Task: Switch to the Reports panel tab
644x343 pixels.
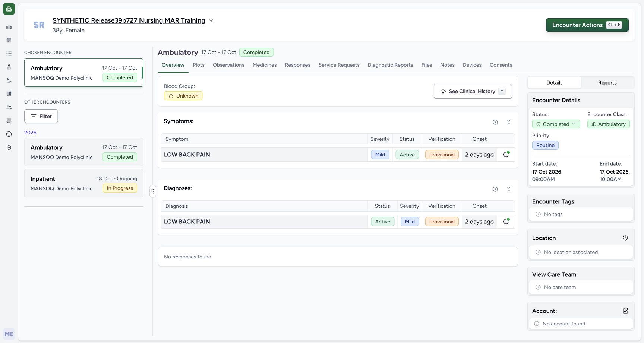Action: point(607,83)
